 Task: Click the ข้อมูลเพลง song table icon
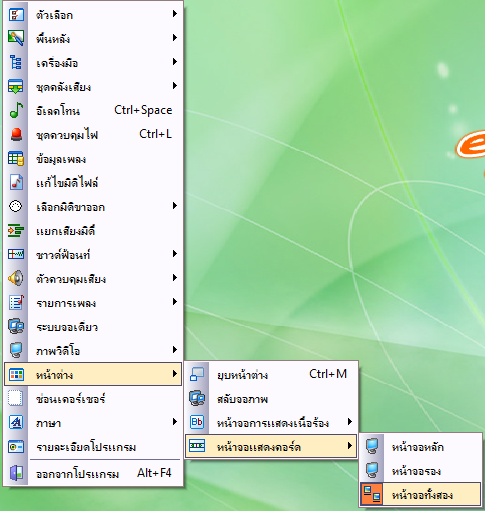coord(16,158)
